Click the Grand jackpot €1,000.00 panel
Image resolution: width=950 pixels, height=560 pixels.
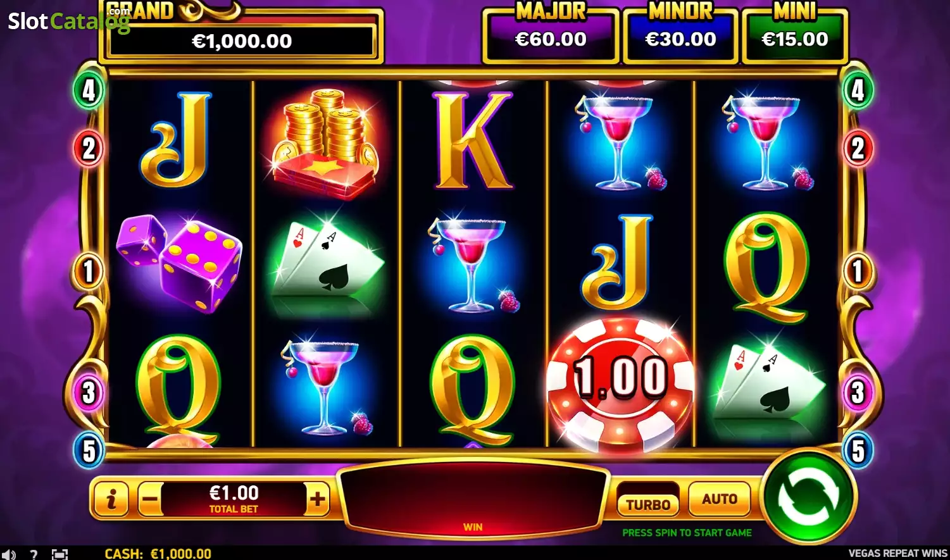pyautogui.click(x=241, y=35)
